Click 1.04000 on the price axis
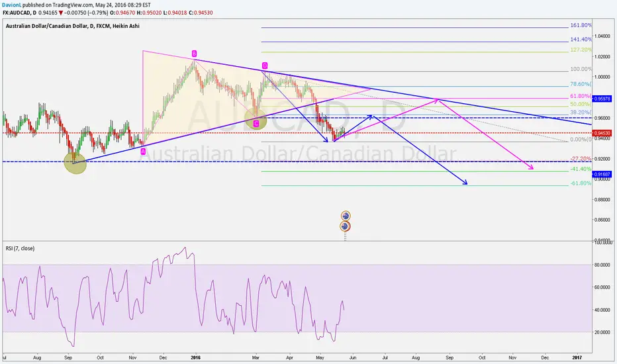 [x=602, y=36]
